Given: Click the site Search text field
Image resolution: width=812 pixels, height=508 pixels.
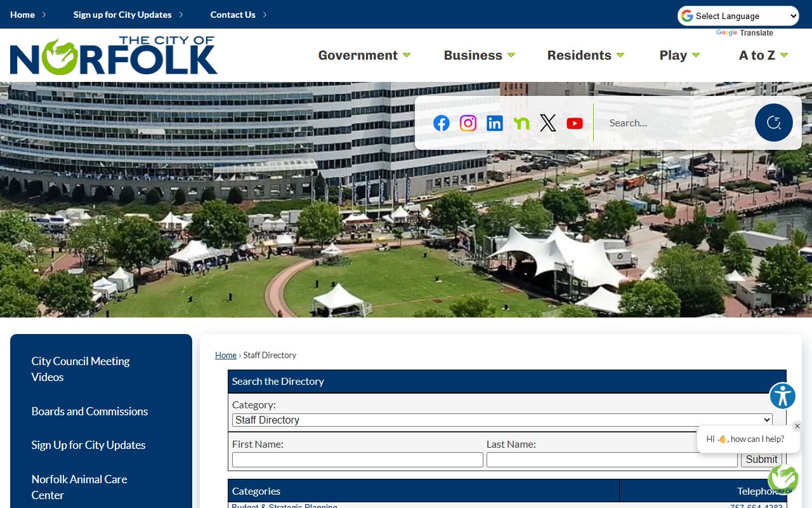Looking at the screenshot, I should 676,123.
